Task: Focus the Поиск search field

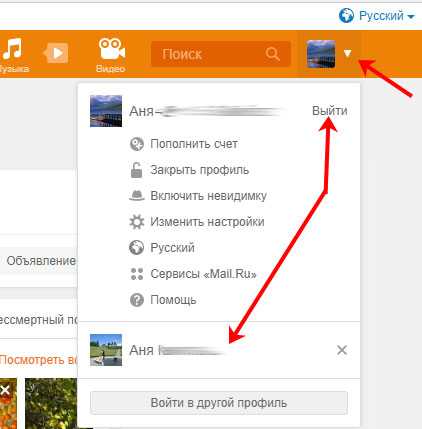Action: (221, 54)
